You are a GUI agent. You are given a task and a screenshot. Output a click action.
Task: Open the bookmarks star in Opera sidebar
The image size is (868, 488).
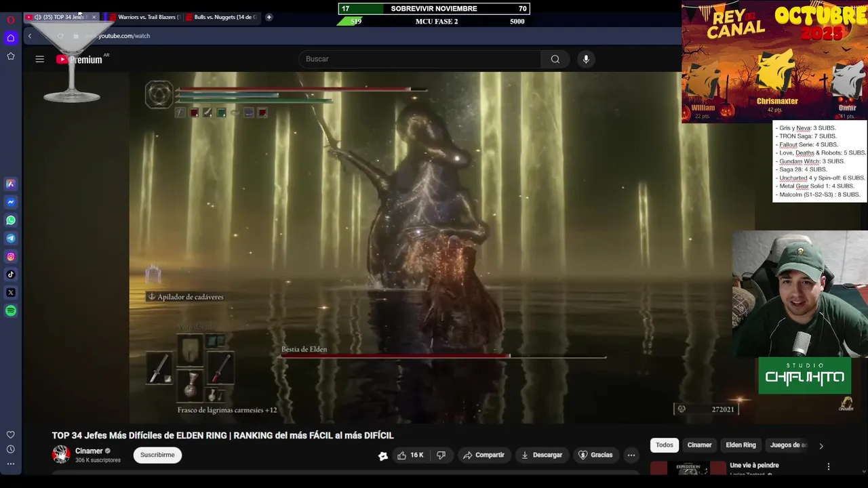(x=11, y=56)
